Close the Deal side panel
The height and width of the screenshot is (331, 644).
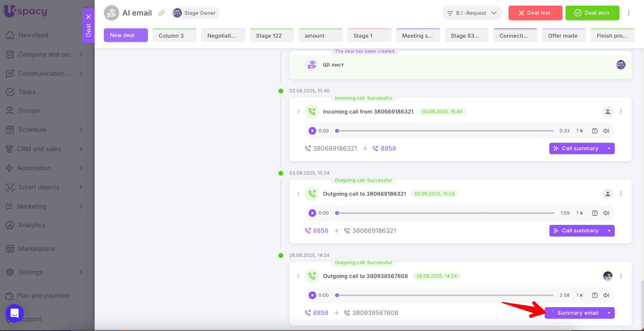click(x=89, y=16)
